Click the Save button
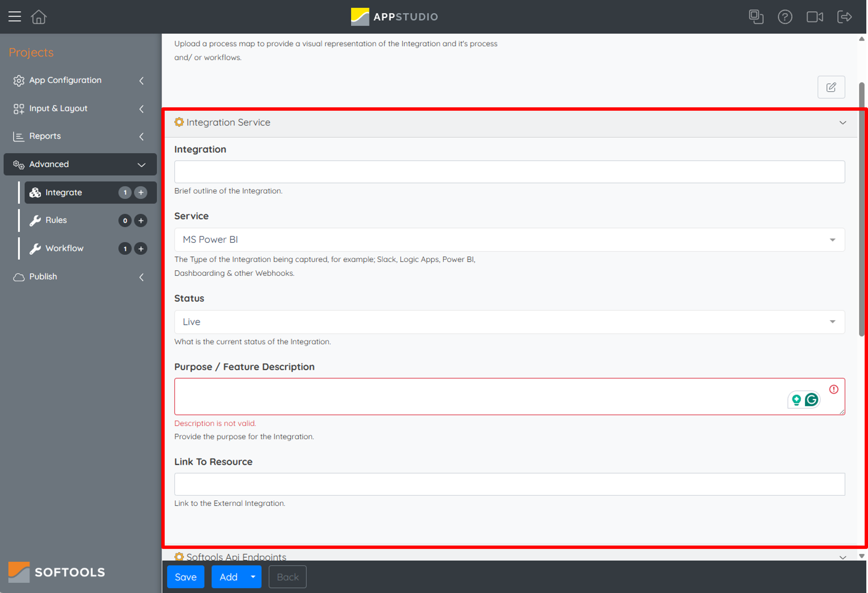 [186, 576]
